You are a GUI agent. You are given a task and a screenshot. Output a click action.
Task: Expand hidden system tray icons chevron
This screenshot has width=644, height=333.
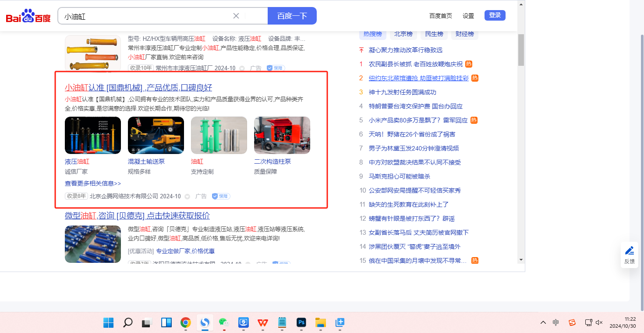click(543, 322)
